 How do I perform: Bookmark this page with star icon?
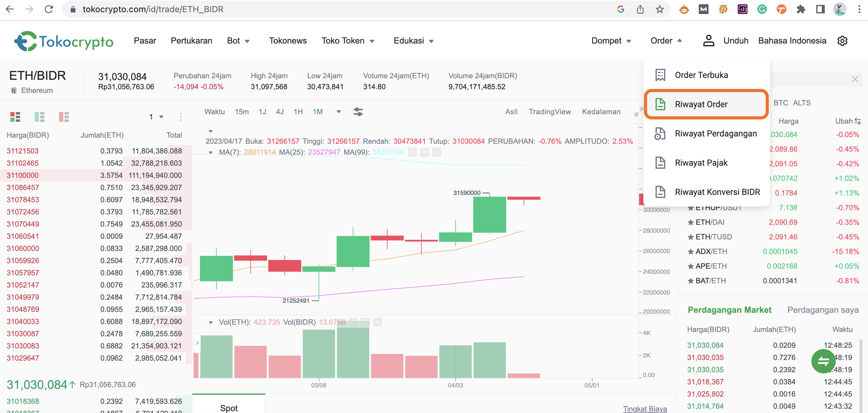(660, 9)
